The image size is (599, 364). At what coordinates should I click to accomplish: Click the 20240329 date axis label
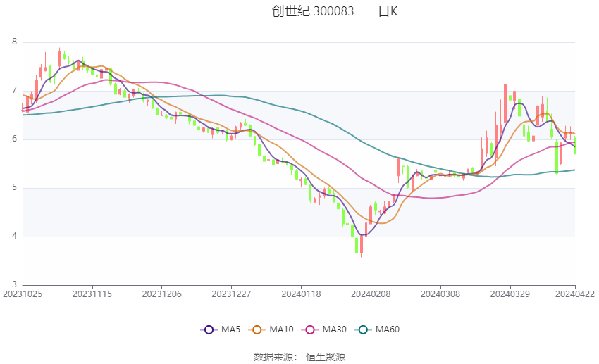(x=510, y=294)
